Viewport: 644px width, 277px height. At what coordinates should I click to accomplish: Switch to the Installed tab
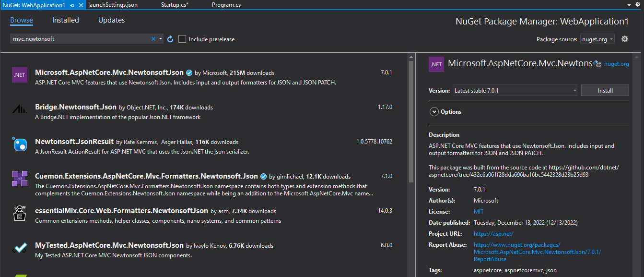pyautogui.click(x=65, y=20)
